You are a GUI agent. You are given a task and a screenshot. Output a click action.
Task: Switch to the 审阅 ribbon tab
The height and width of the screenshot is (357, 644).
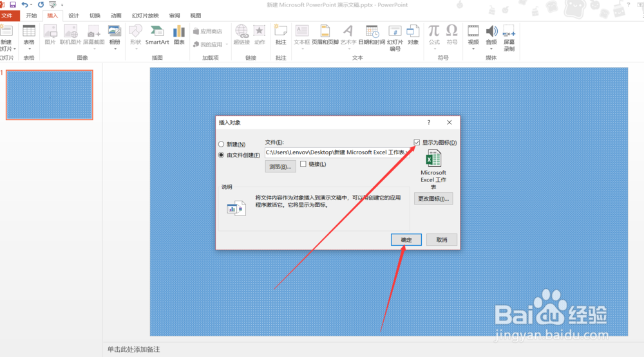(x=175, y=15)
